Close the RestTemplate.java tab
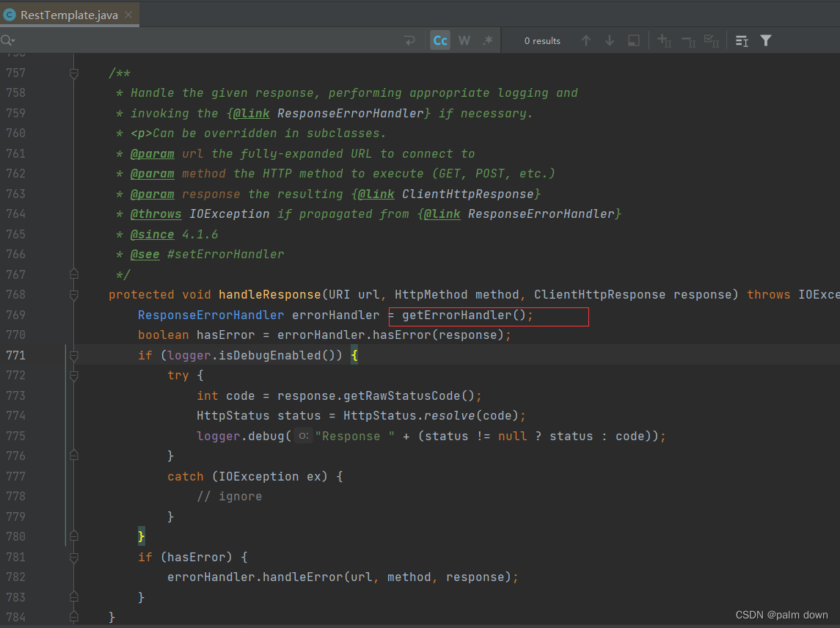 128,15
